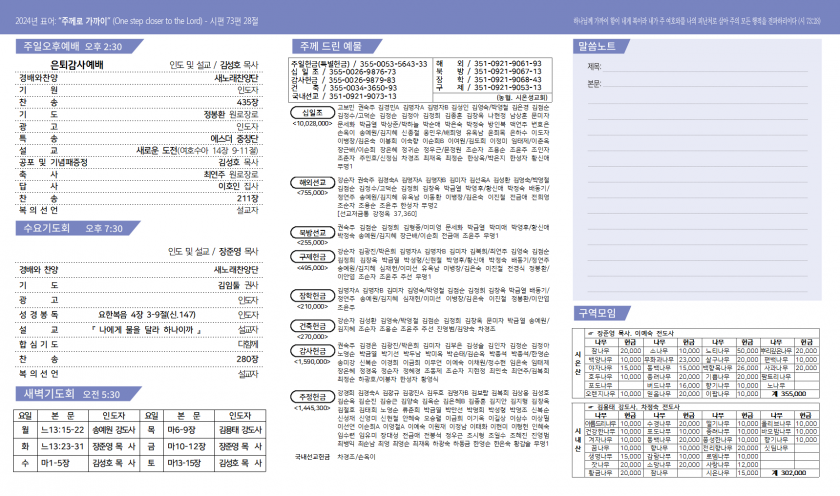Click the '감사헌금' pill label
This screenshot has width=840, height=496.
[x=312, y=351]
